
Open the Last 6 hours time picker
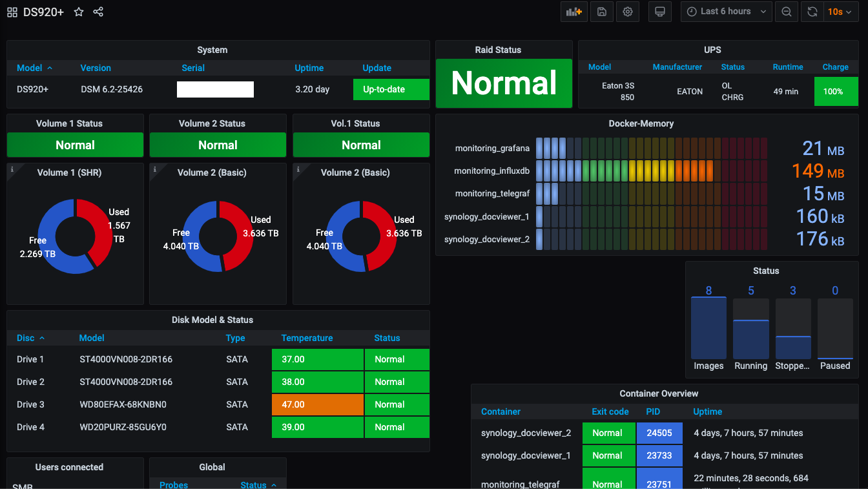pyautogui.click(x=726, y=12)
